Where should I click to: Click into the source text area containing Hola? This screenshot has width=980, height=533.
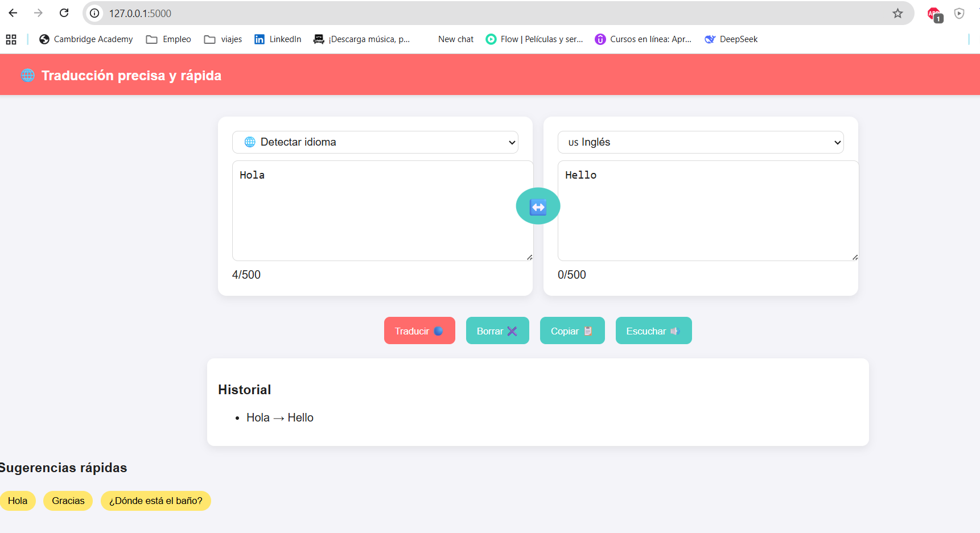[x=382, y=210]
